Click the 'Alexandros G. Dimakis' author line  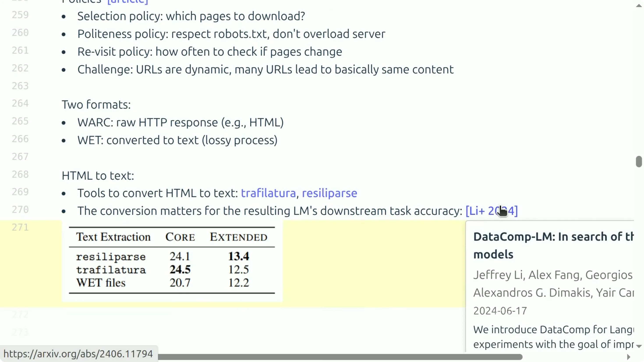554,293
